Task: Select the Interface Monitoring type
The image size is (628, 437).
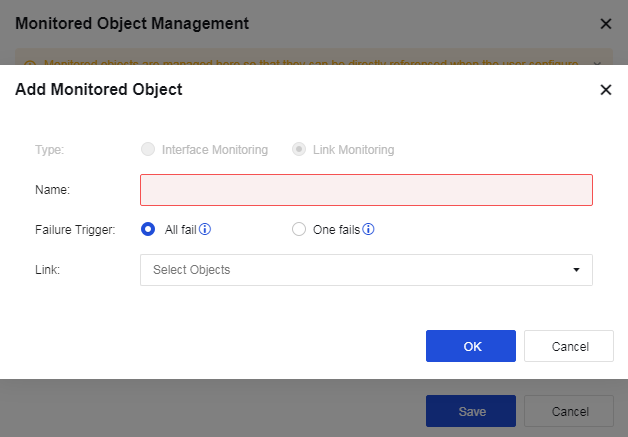Action: coord(148,150)
